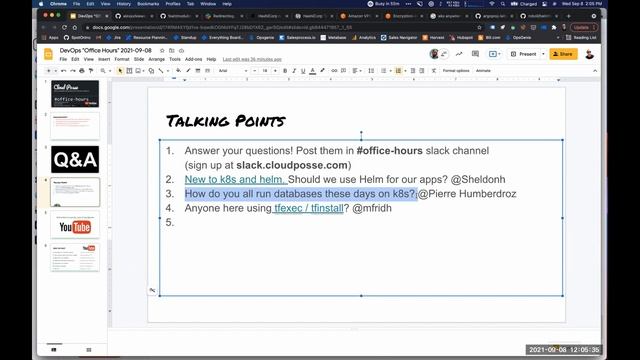Click the Google Slides home logo
Image resolution: width=640 pixels, height=360 pixels.
[48, 54]
